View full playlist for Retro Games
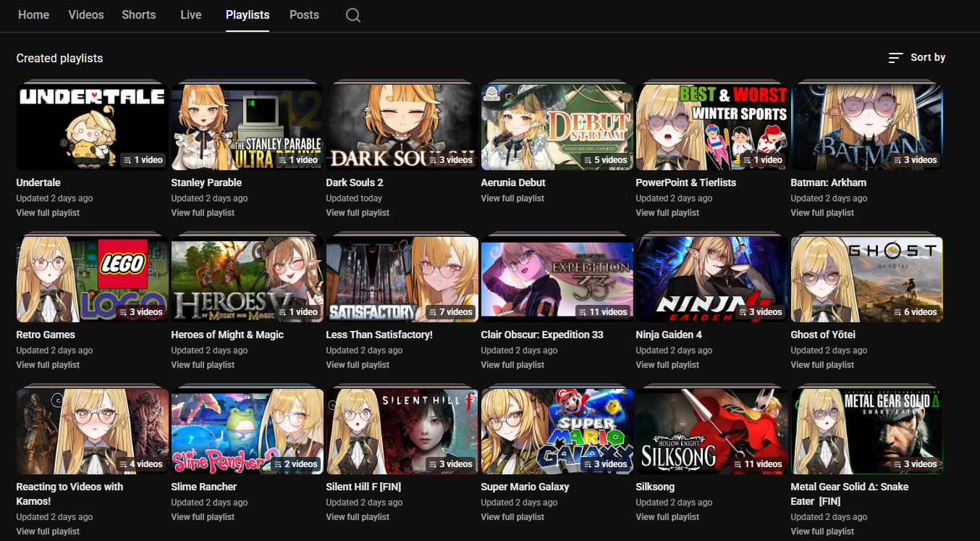Image resolution: width=980 pixels, height=541 pixels. [48, 365]
